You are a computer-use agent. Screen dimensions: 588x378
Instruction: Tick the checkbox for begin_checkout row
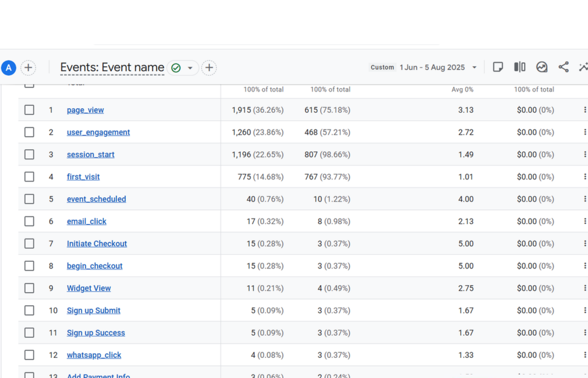click(29, 266)
